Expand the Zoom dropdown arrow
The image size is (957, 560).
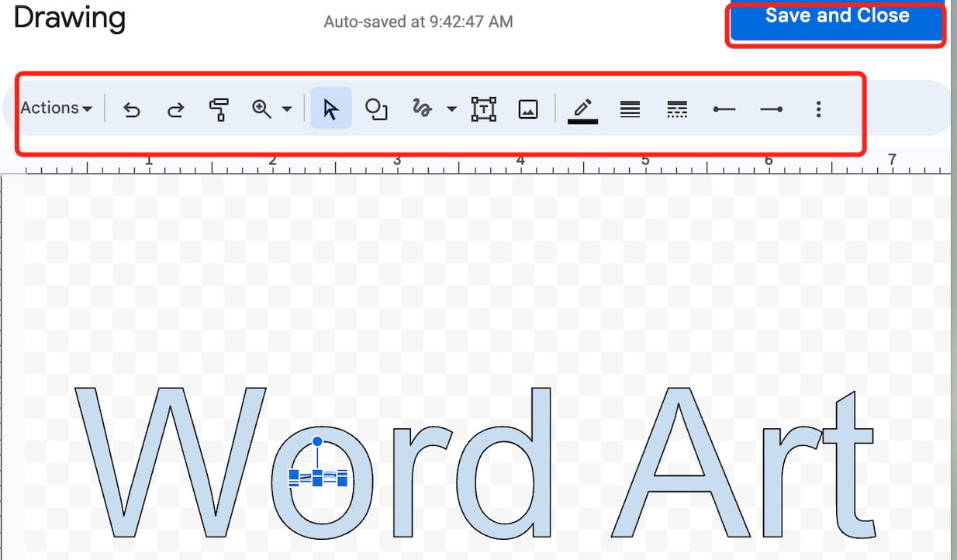coord(287,109)
